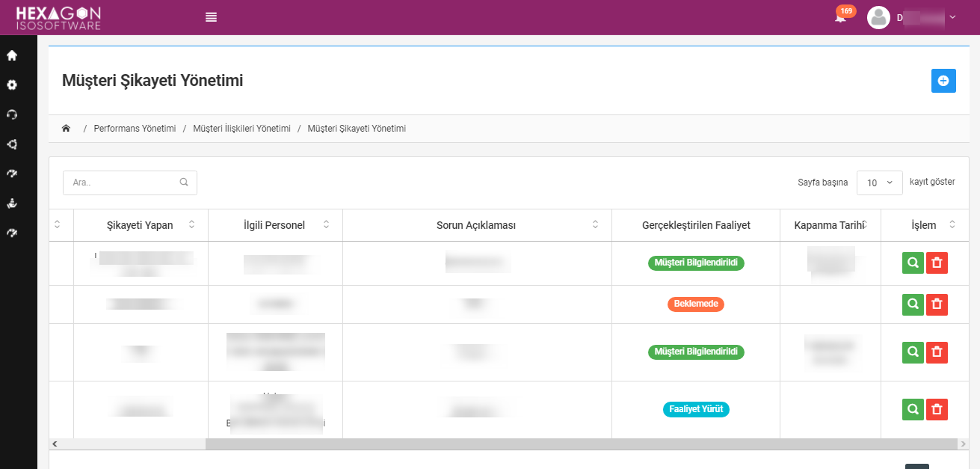Delete the Beklemede complaint row

click(x=937, y=304)
